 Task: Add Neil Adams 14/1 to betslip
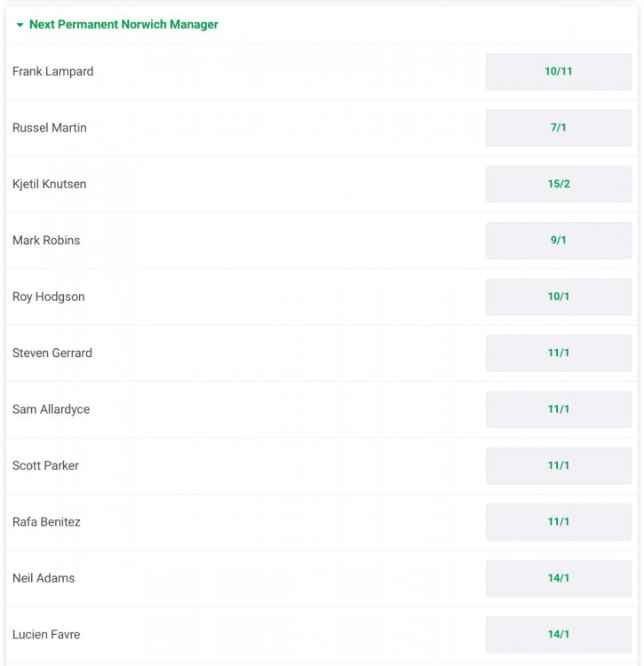[558, 578]
